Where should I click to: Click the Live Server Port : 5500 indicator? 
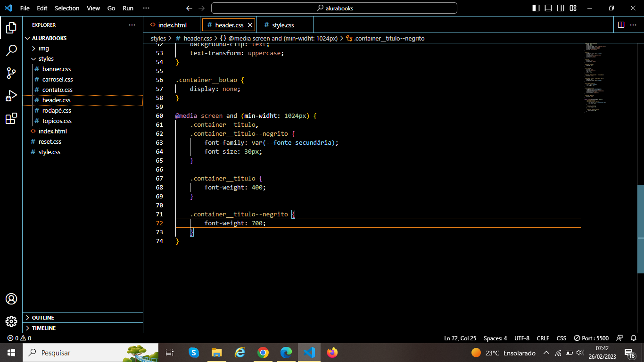pyautogui.click(x=591, y=338)
